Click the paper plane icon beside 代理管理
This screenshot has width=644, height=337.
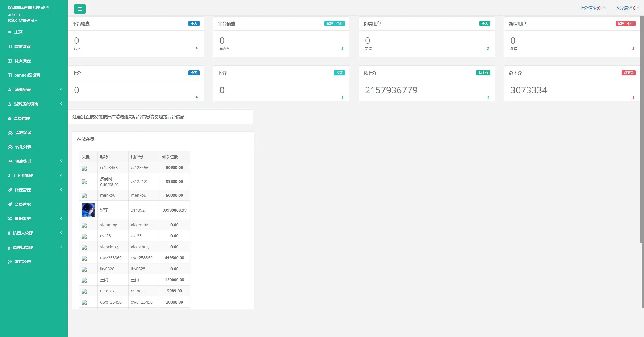tap(10, 190)
